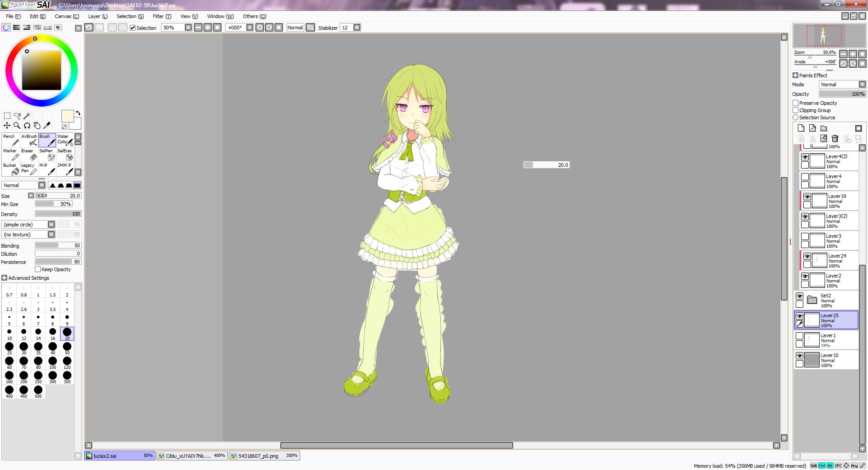
Task: Activate the eyedropper color picker tool
Action: click(x=47, y=126)
